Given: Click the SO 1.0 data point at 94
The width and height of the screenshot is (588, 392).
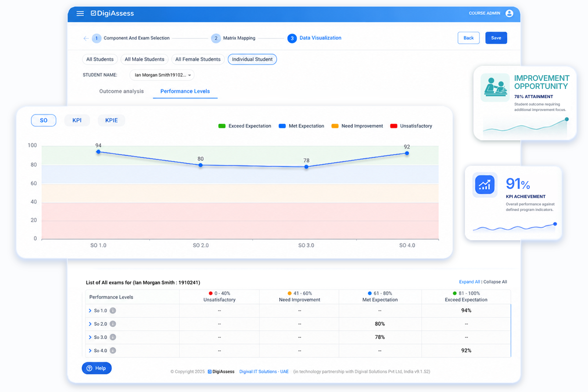Looking at the screenshot, I should point(98,152).
